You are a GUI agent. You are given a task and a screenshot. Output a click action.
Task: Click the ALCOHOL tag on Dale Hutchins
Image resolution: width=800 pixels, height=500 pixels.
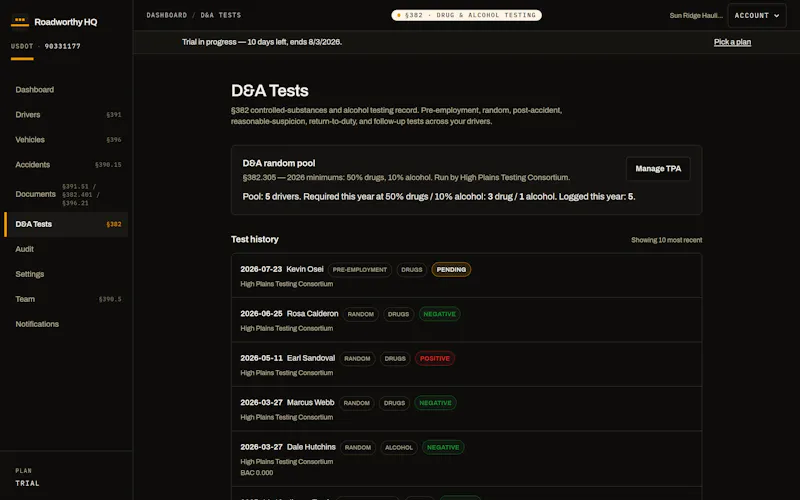click(x=398, y=447)
